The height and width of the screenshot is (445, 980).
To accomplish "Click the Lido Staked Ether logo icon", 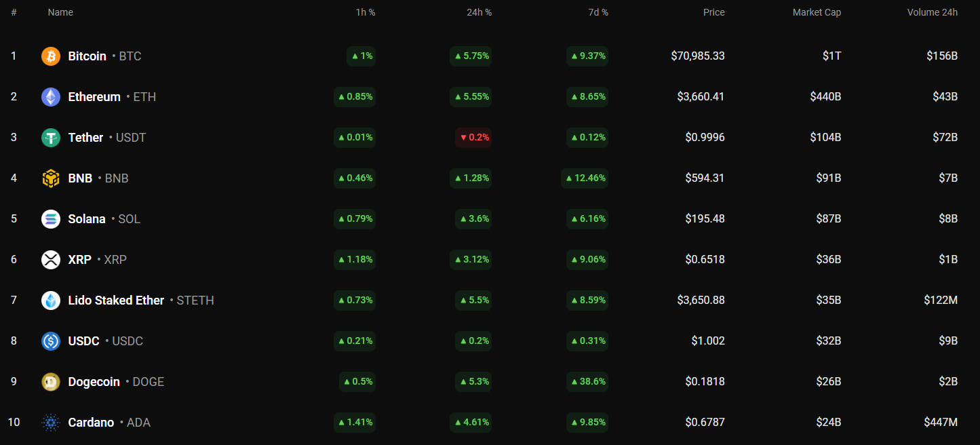I will coord(51,301).
